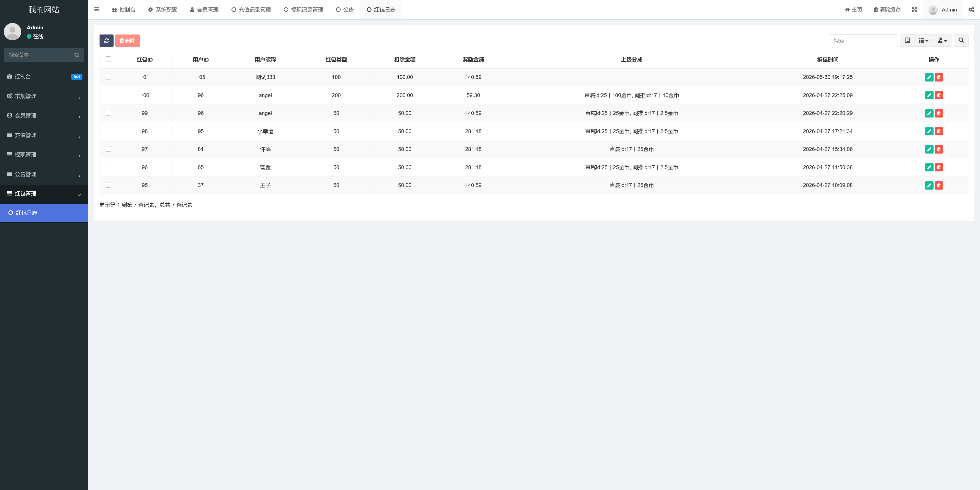This screenshot has height=490, width=980.
Task: Open the export data dropdown
Action: coord(942,40)
